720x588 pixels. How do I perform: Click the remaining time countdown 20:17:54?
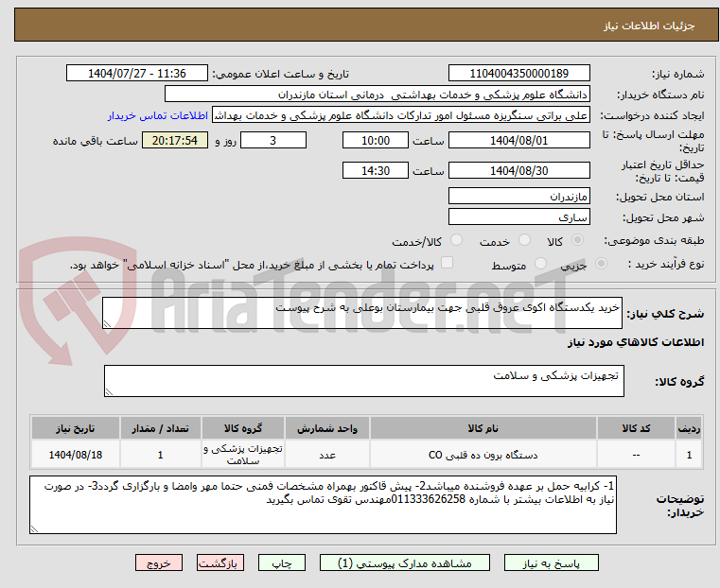pyautogui.click(x=175, y=140)
